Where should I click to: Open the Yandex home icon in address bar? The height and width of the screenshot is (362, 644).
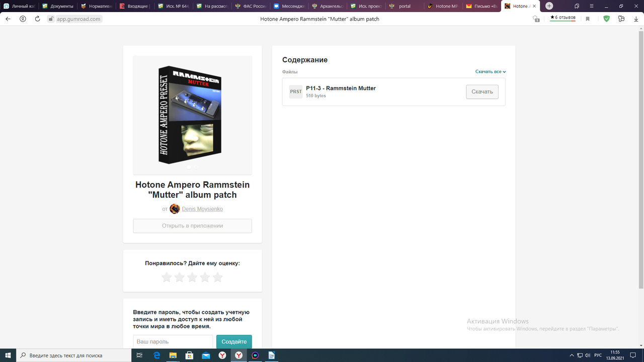[23, 19]
